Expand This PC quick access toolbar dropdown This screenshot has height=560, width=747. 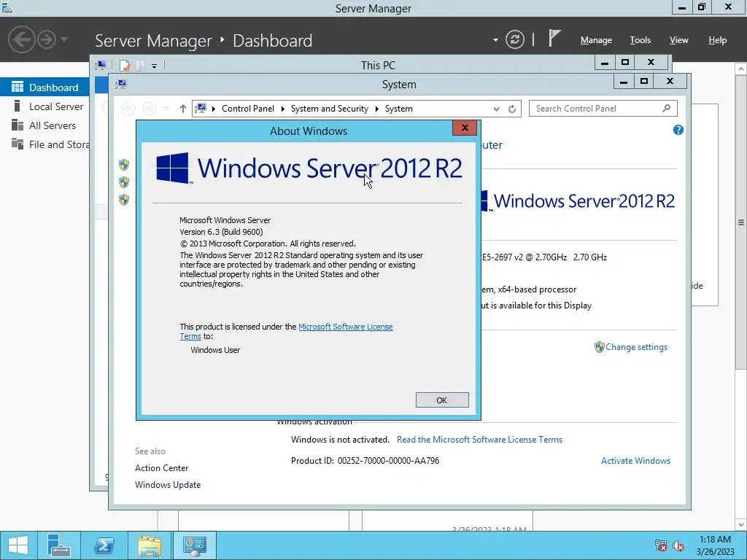tap(155, 66)
